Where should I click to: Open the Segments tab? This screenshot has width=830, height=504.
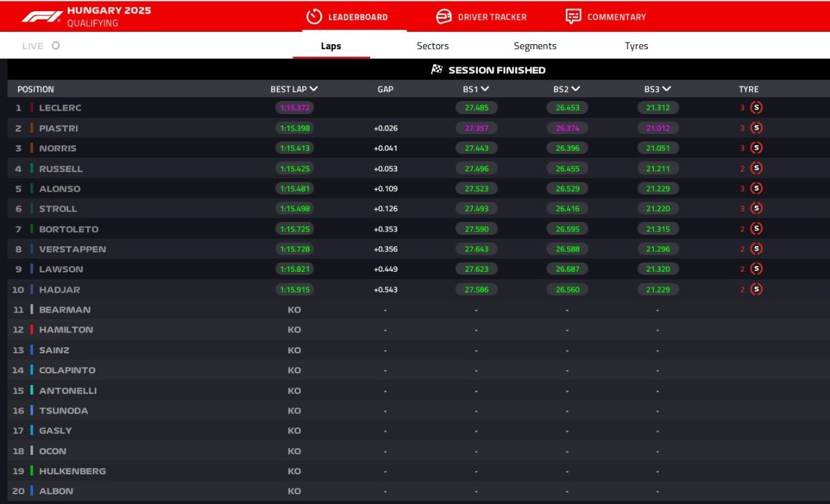pos(535,46)
